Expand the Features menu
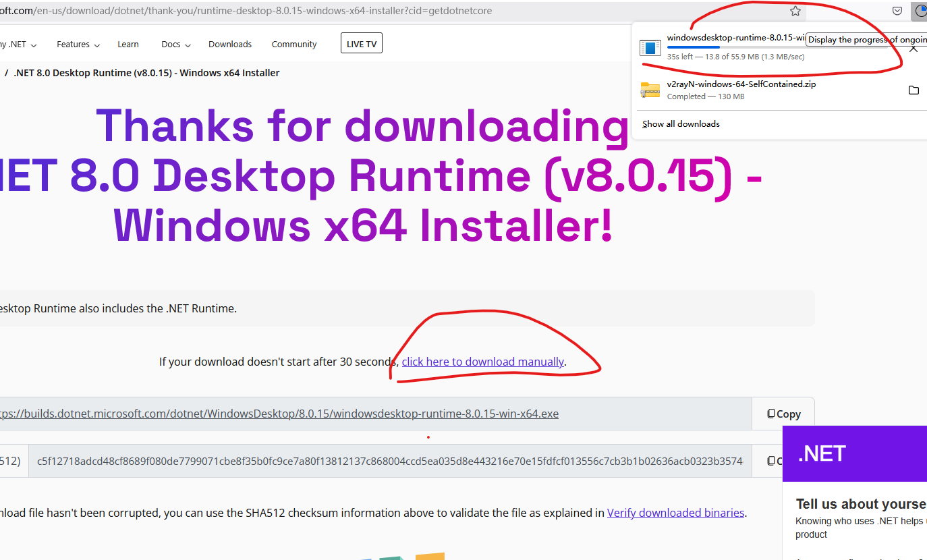Image resolution: width=927 pixels, height=560 pixels. click(78, 45)
